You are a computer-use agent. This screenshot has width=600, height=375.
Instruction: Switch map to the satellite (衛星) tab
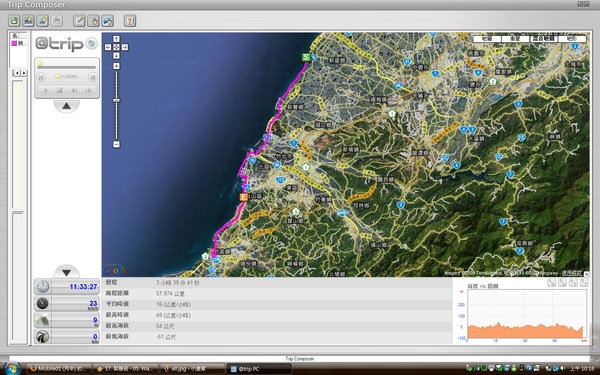[x=515, y=39]
